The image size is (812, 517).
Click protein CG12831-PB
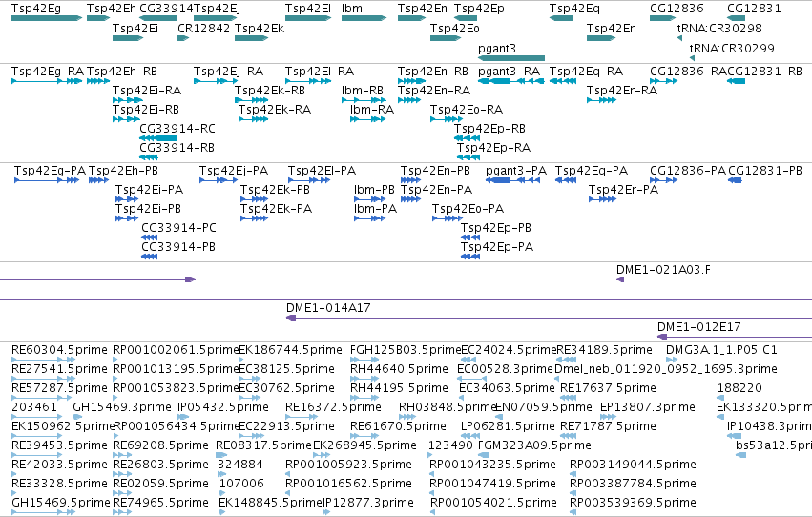coord(765,171)
